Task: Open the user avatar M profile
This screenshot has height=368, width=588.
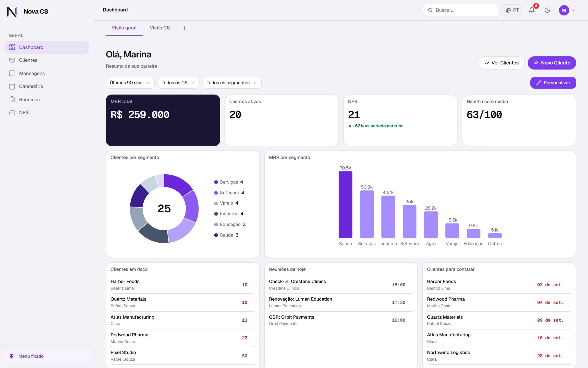Action: coord(564,10)
